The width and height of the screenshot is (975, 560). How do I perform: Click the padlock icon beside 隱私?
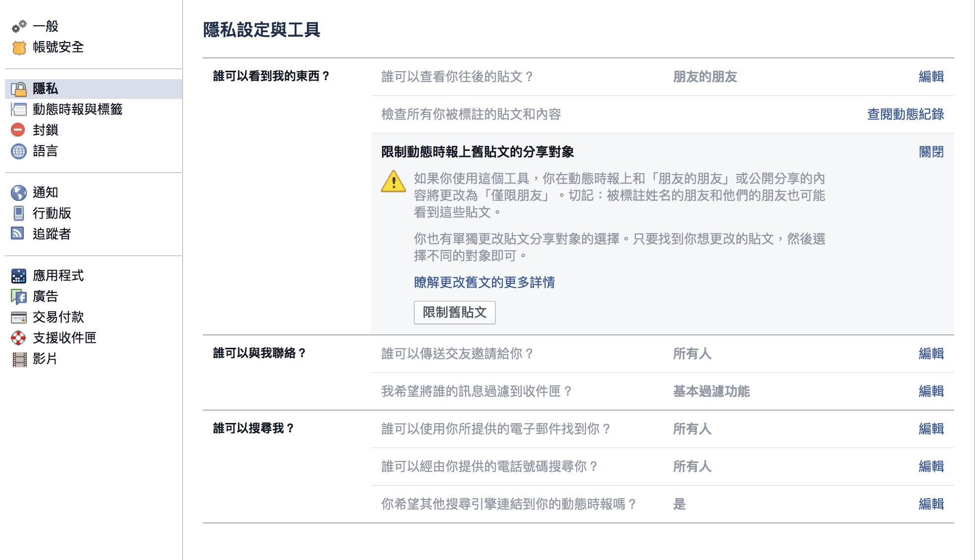click(x=19, y=89)
